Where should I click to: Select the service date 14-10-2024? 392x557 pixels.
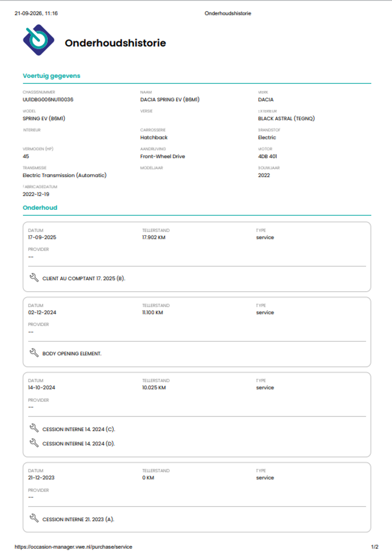(41, 388)
